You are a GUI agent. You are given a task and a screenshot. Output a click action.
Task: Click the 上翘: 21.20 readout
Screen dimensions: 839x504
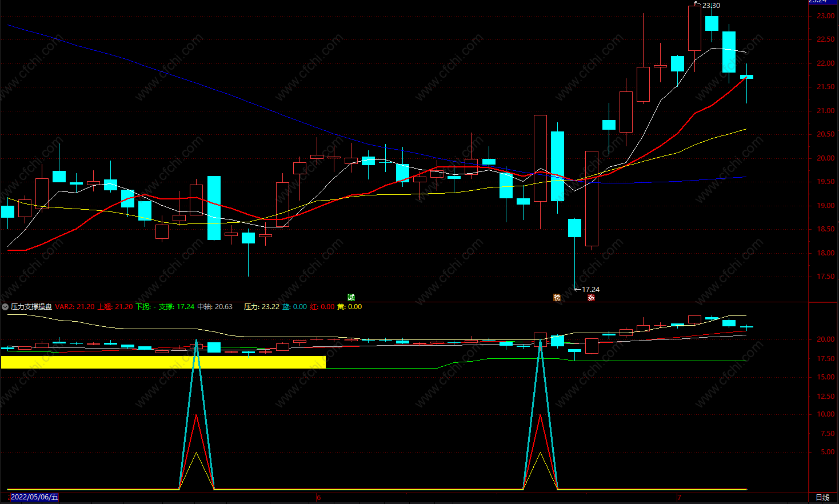[115, 307]
